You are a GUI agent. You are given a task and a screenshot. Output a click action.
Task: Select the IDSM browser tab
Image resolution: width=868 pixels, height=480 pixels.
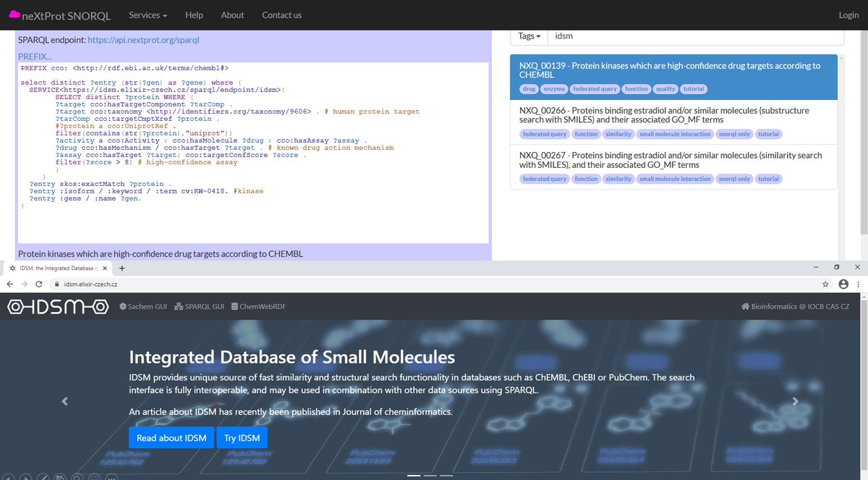[x=59, y=268]
